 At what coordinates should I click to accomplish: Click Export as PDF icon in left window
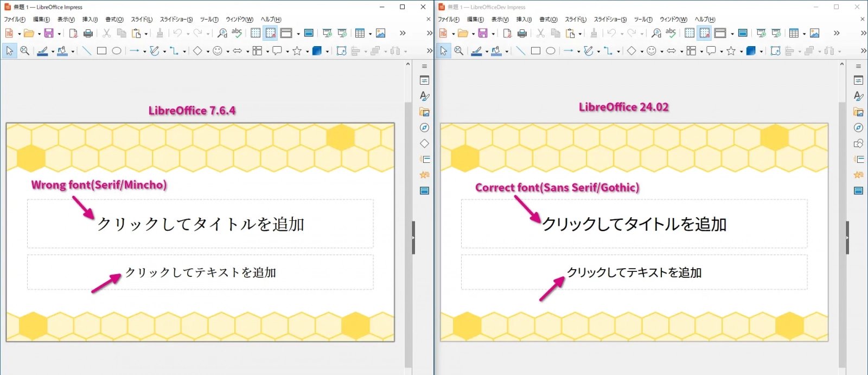coord(73,33)
